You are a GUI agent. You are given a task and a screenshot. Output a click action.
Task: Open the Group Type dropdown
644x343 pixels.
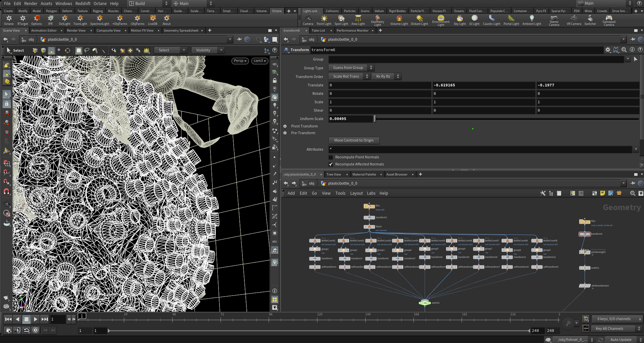click(x=351, y=68)
